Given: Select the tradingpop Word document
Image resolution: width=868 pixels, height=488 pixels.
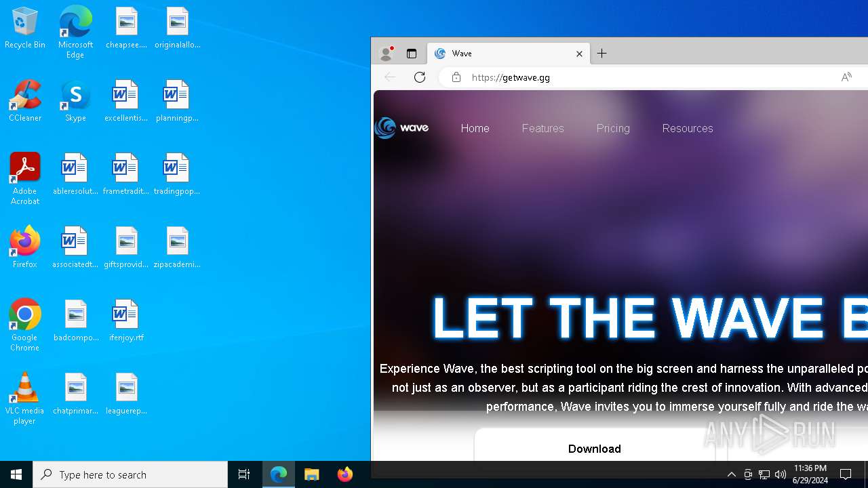Looking at the screenshot, I should 177,174.
